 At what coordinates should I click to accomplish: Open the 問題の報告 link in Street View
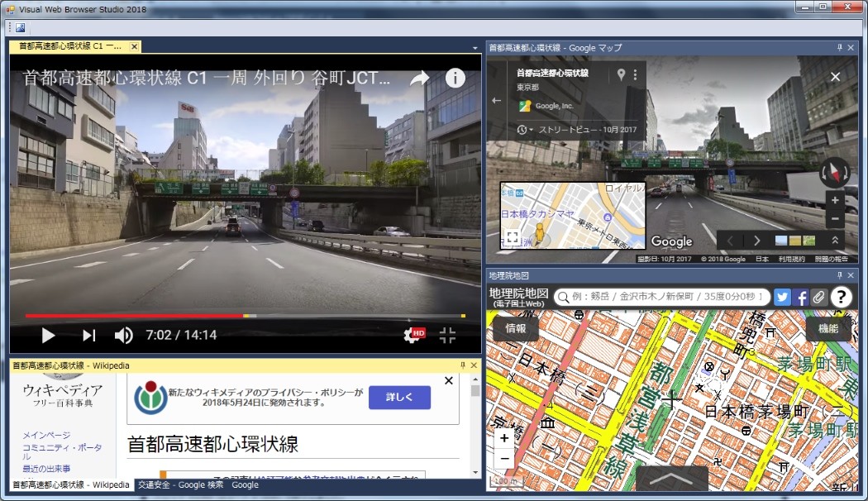pos(831,259)
